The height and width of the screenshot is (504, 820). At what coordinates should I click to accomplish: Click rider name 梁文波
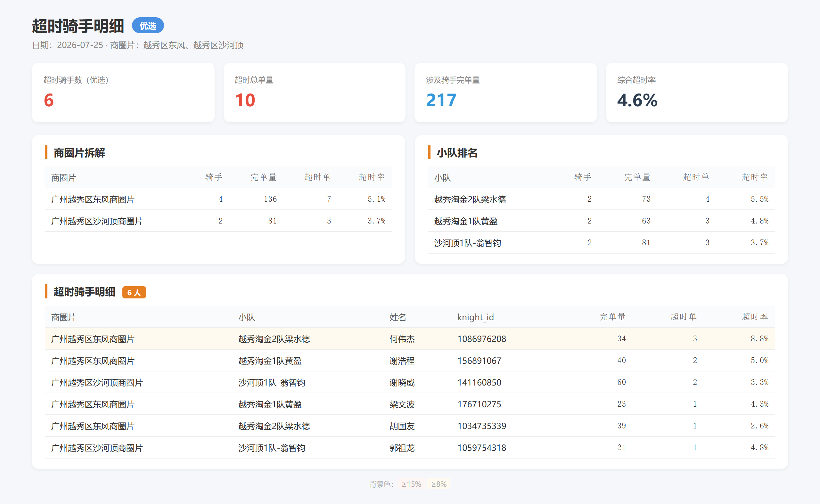(x=402, y=404)
